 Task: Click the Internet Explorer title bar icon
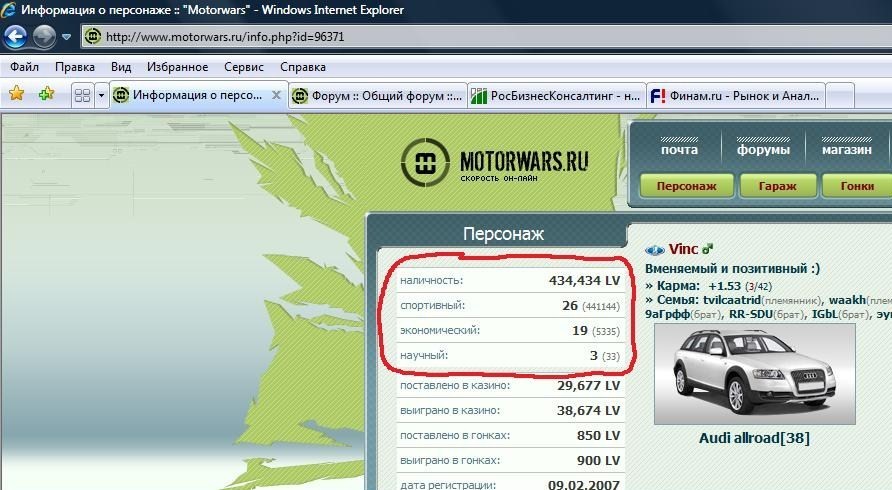point(8,10)
